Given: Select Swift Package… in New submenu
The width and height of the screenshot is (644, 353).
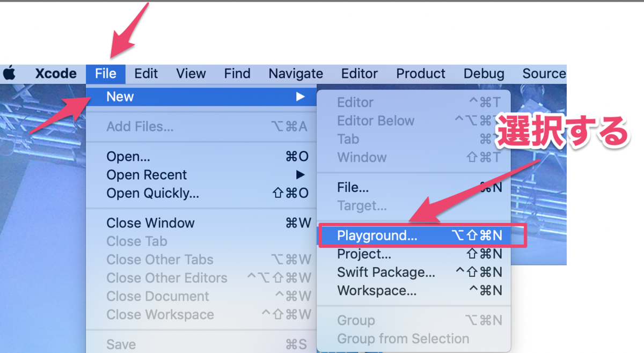Looking at the screenshot, I should pos(413,272).
